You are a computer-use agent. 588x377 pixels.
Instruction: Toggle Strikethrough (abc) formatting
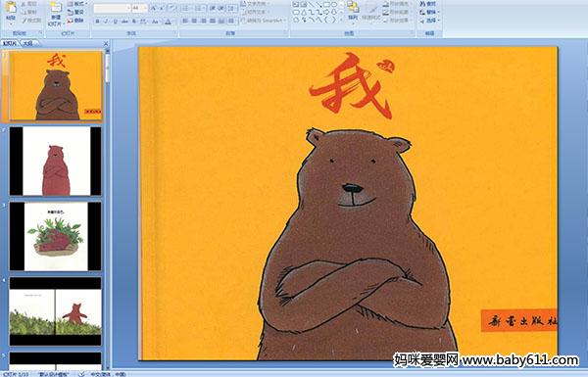coord(124,22)
